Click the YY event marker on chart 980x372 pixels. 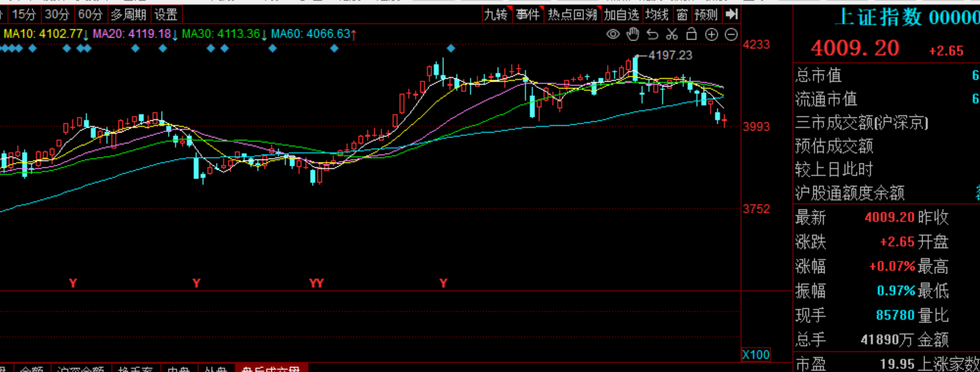(316, 283)
